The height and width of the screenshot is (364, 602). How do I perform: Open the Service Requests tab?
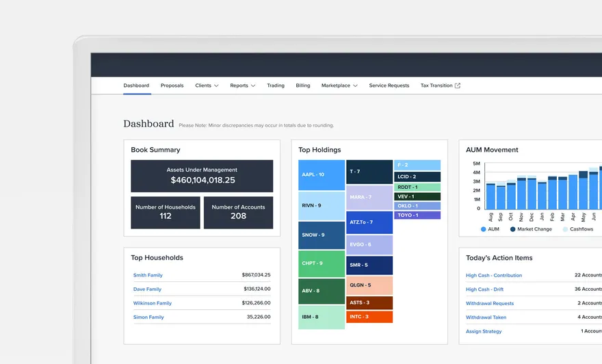(x=389, y=86)
